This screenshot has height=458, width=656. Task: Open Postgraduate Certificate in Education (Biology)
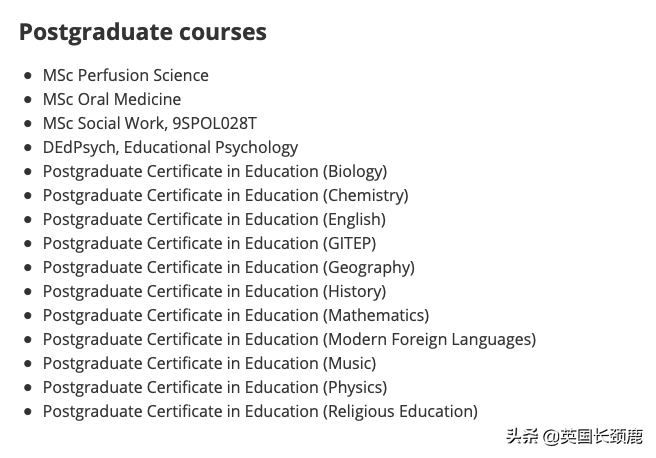click(x=214, y=171)
